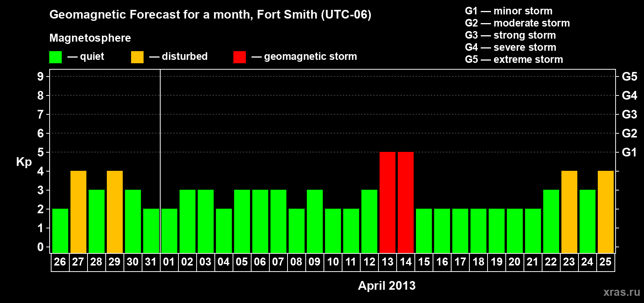Click the Kp axis value 5

[x=41, y=152]
